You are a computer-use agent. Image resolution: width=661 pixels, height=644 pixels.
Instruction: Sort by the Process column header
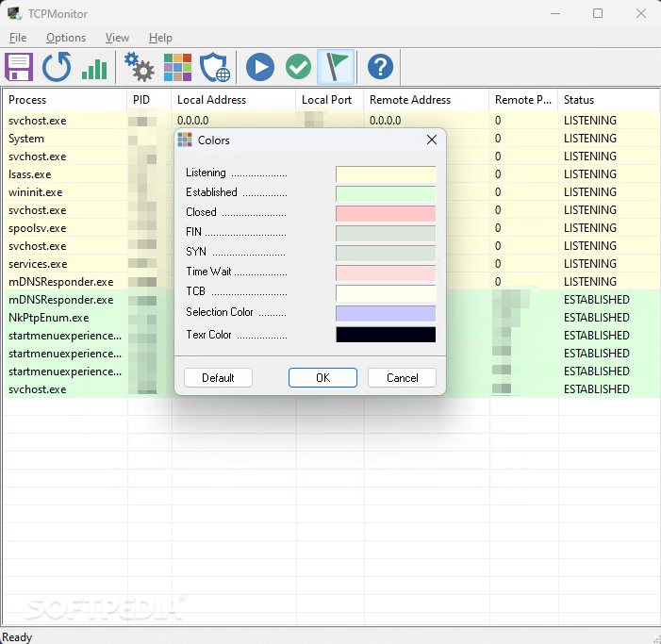coord(64,100)
